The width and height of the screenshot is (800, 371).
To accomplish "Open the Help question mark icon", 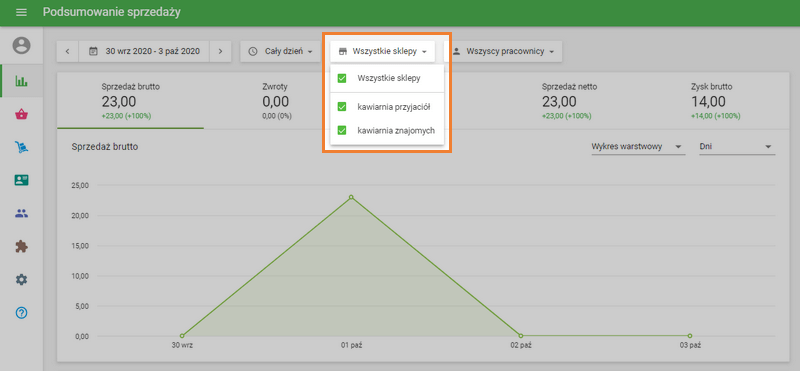I will [21, 313].
